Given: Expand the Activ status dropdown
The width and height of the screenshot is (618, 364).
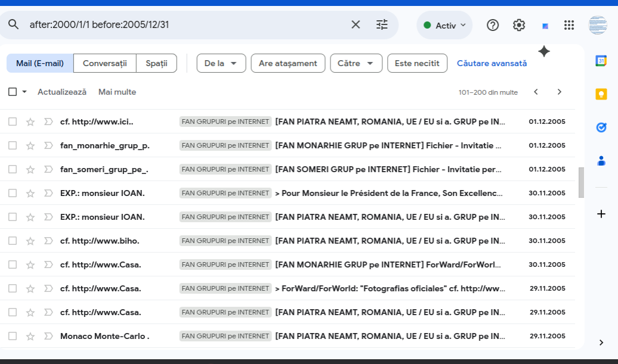Looking at the screenshot, I should point(444,25).
